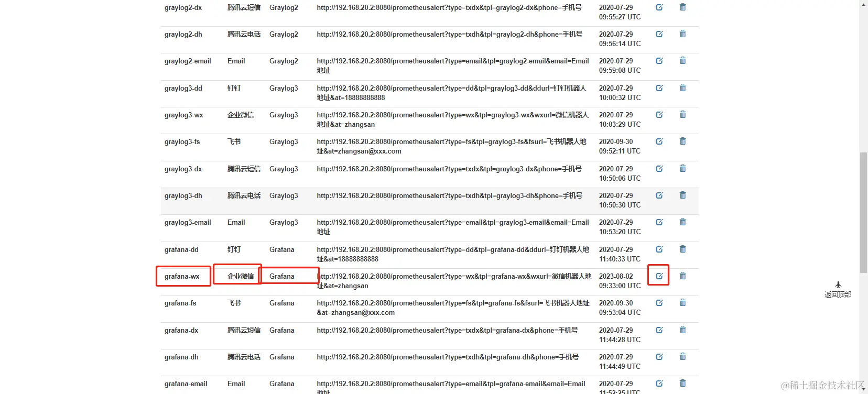868x394 pixels.
Task: Click the graylog3-dx URL text
Action: (x=449, y=169)
